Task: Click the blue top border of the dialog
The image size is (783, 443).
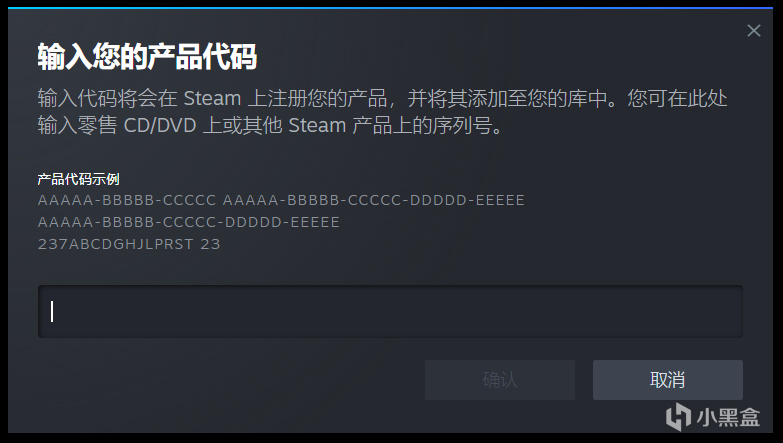Action: (390, 8)
